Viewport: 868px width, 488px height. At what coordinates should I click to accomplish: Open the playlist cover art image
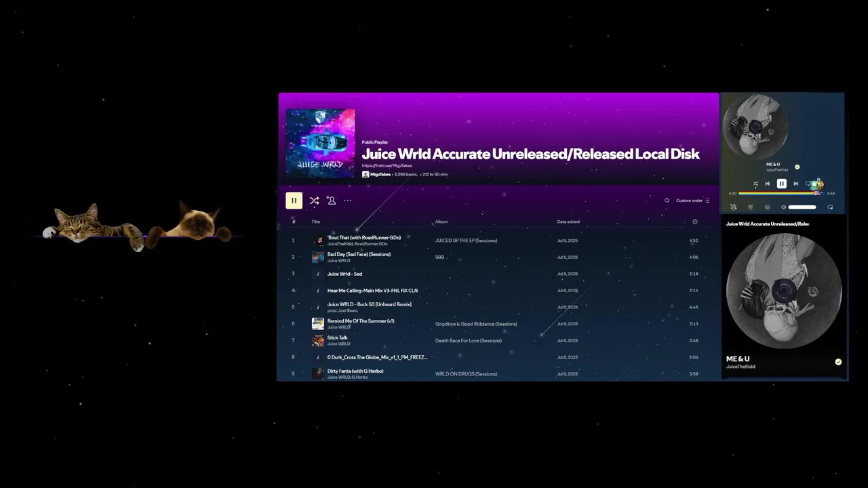[320, 143]
